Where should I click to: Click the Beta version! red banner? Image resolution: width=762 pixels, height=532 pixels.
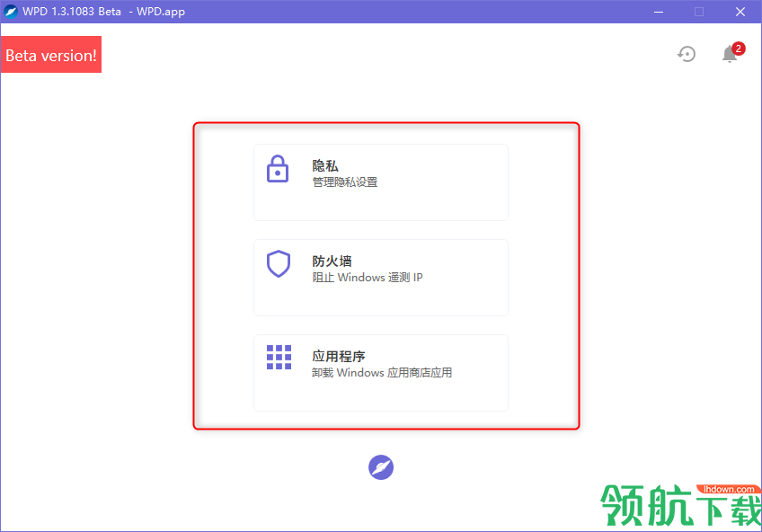[x=51, y=55]
